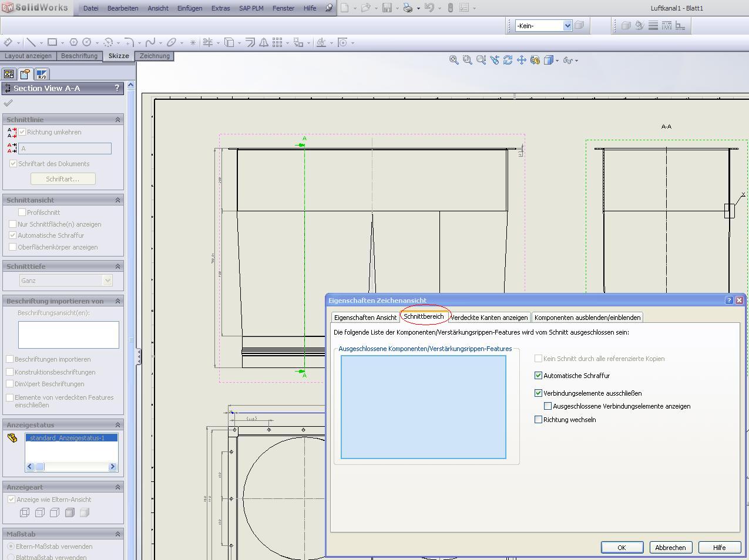Uncheck Automatische Schraffur in the dialog
749x560 pixels.
click(x=538, y=376)
